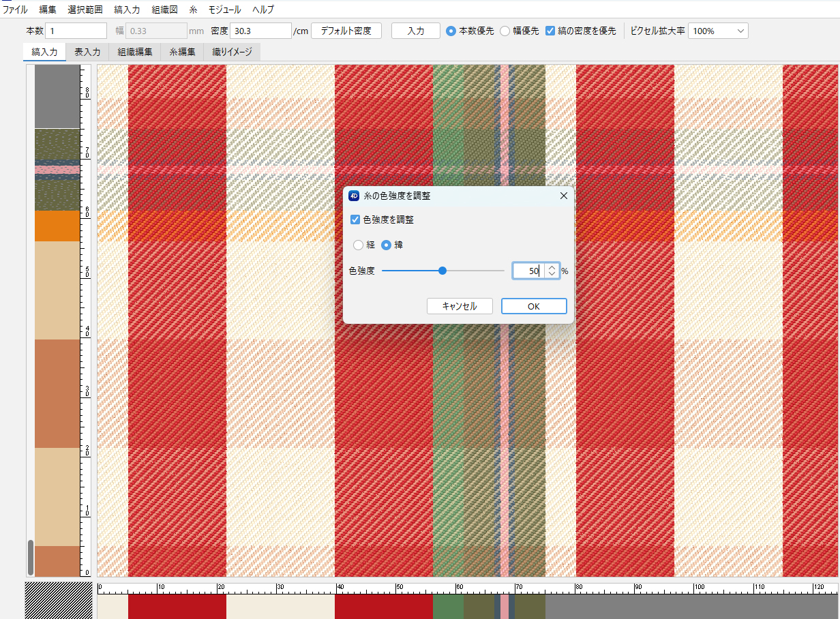Select the orange weft stripe in left bar
Viewport: 840px width, 619px height.
pyautogui.click(x=57, y=226)
